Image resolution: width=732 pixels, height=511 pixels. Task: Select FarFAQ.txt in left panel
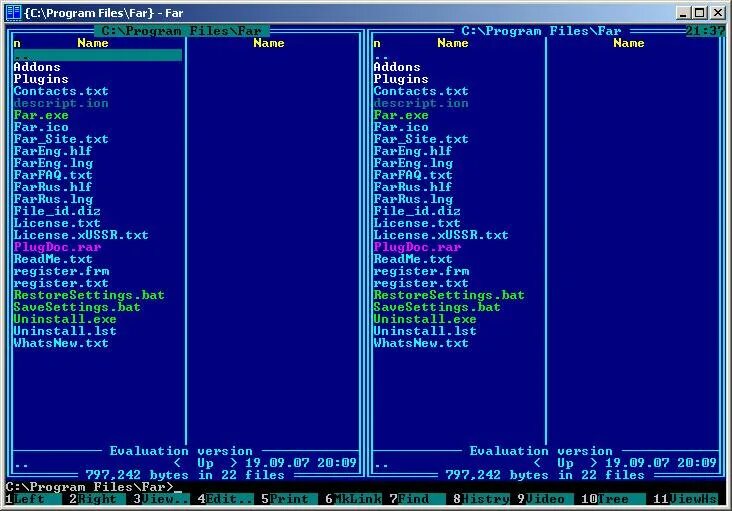coord(53,175)
